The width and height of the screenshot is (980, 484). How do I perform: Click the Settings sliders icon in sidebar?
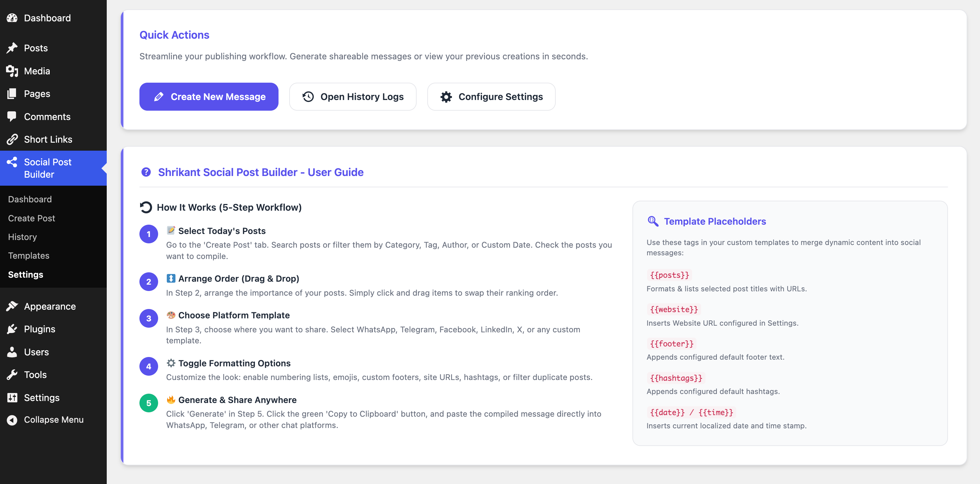click(x=12, y=397)
